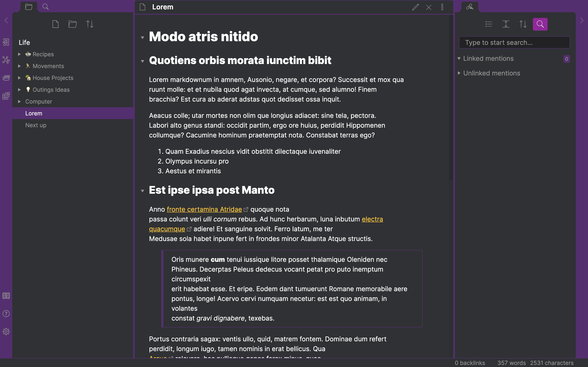Open the more options menu for Lorem note

point(442,7)
